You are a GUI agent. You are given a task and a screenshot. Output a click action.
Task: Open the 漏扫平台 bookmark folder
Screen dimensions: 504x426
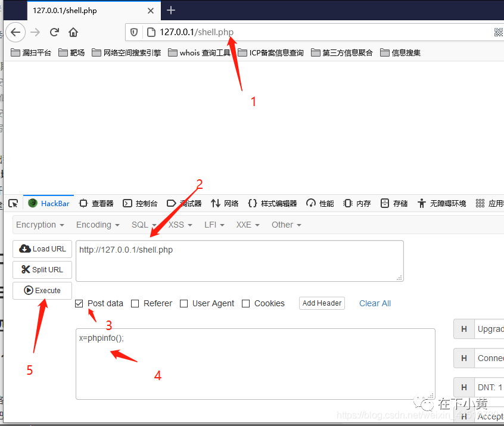(31, 52)
